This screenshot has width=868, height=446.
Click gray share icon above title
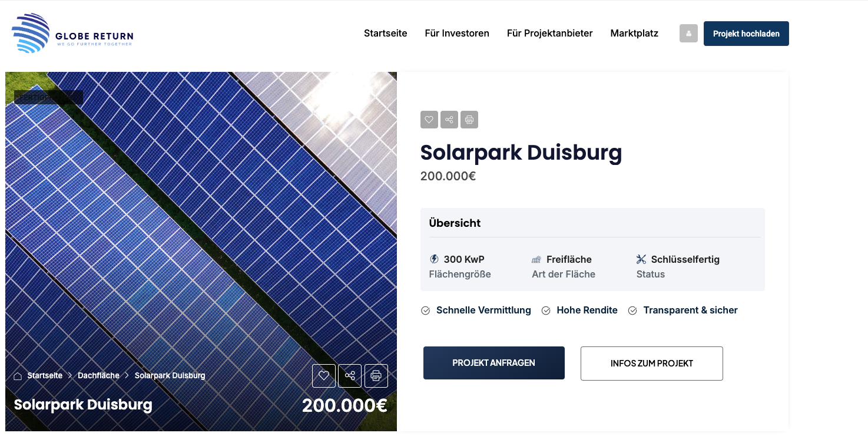(x=449, y=120)
